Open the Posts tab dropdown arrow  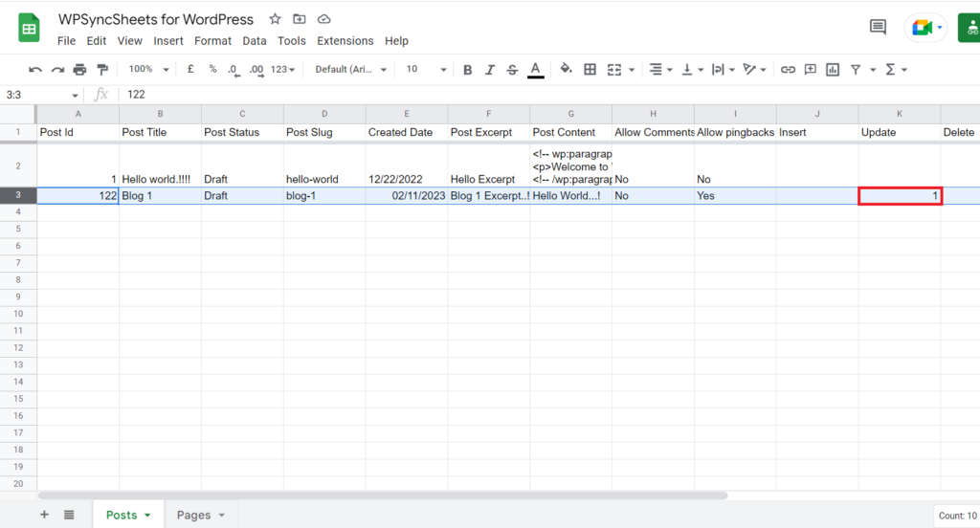(147, 516)
